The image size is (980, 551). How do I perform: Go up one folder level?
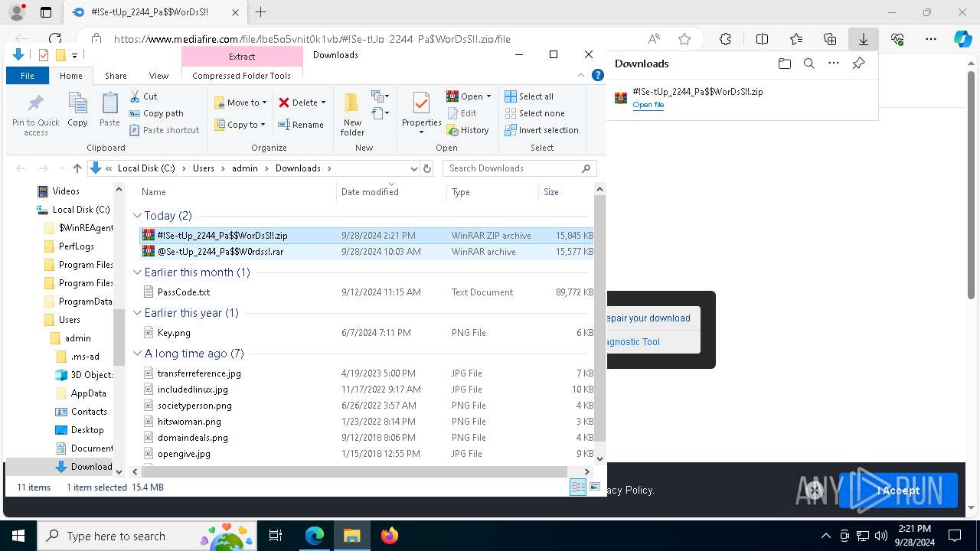click(77, 168)
